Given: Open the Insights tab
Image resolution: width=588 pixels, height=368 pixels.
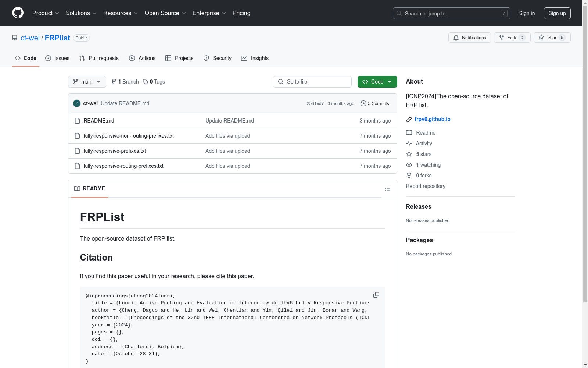Looking at the screenshot, I should 255,58.
